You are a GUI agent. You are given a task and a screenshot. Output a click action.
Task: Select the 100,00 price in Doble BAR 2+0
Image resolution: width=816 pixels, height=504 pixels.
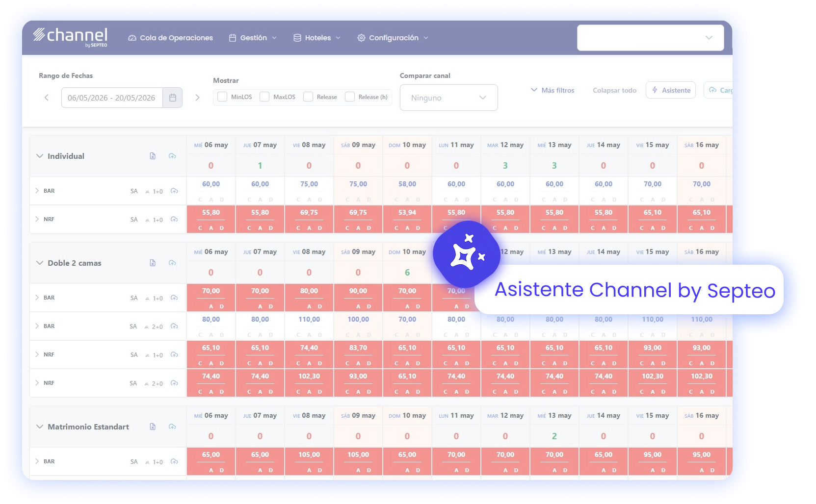point(358,319)
